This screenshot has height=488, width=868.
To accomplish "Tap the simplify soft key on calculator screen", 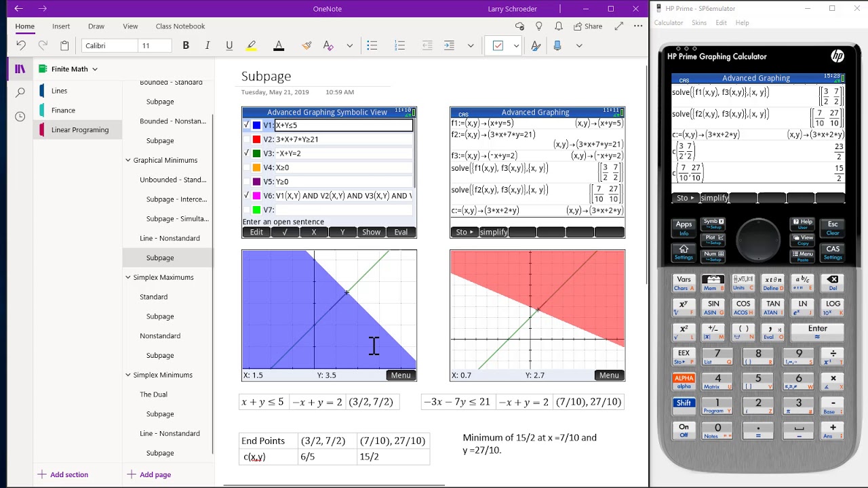I will [x=715, y=198].
